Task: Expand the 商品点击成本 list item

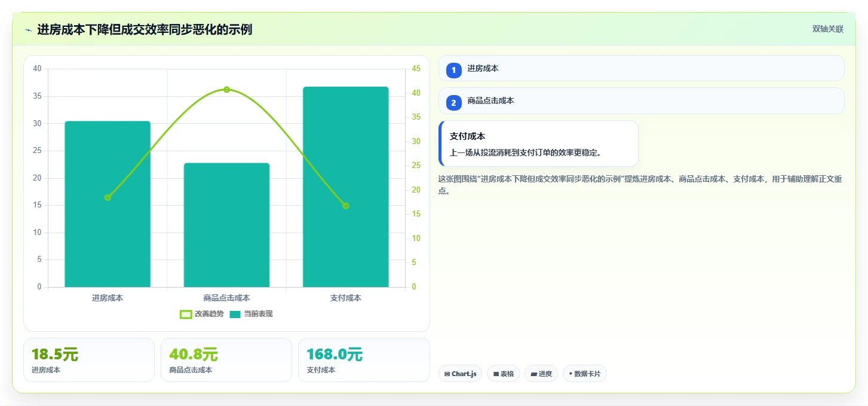Action: (x=641, y=100)
